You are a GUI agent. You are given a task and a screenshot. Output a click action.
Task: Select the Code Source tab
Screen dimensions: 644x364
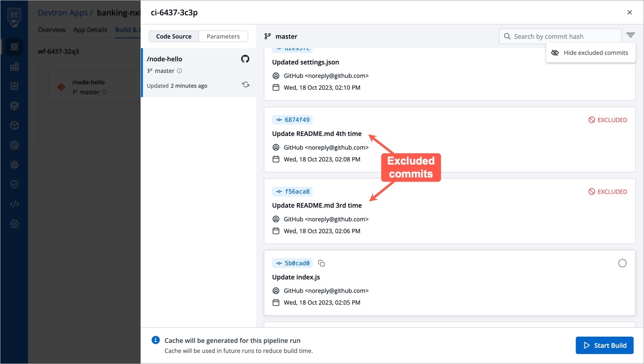(x=174, y=36)
